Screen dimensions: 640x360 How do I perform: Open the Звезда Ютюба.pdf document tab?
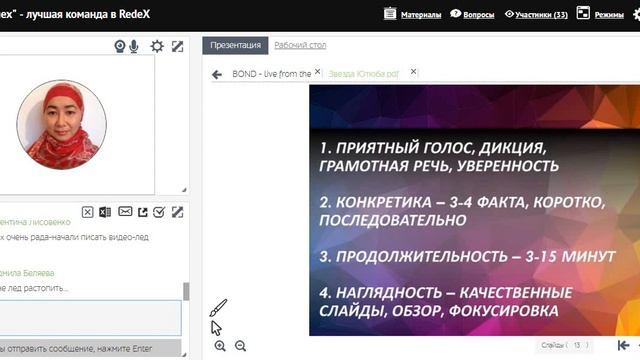tap(363, 74)
